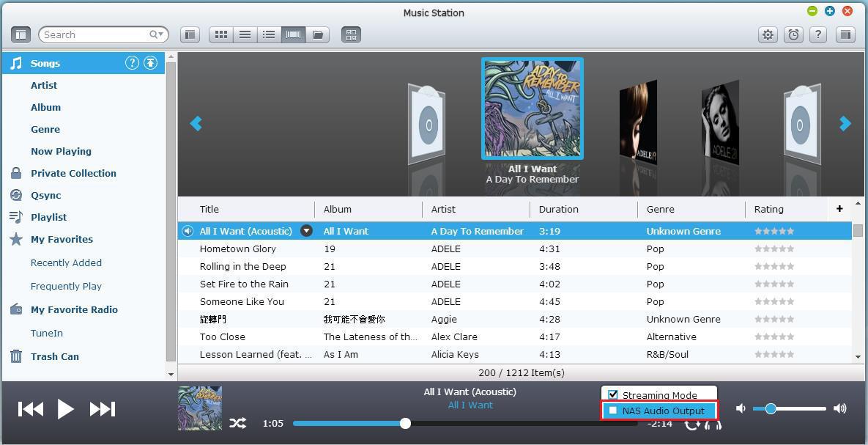The width and height of the screenshot is (868, 445).
Task: Switch to thumbnail grid view
Action: [221, 34]
